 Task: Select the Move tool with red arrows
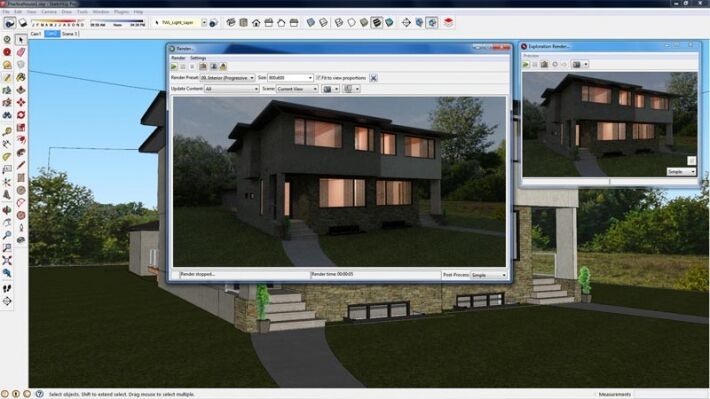tap(21, 102)
